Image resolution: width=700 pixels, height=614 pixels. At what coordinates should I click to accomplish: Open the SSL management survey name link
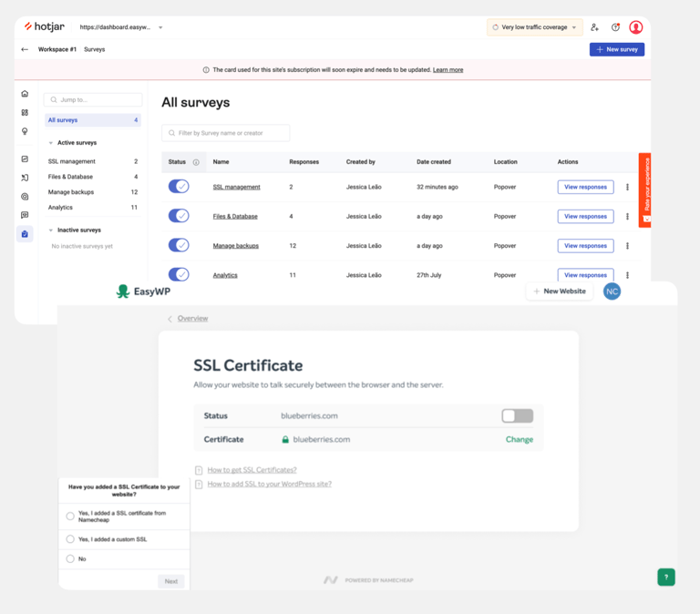pos(236,187)
